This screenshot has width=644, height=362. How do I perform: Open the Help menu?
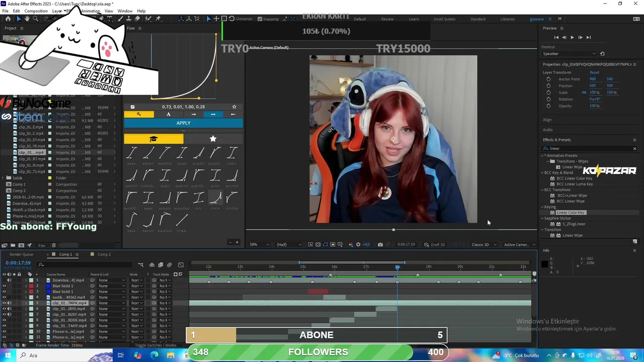[141, 11]
